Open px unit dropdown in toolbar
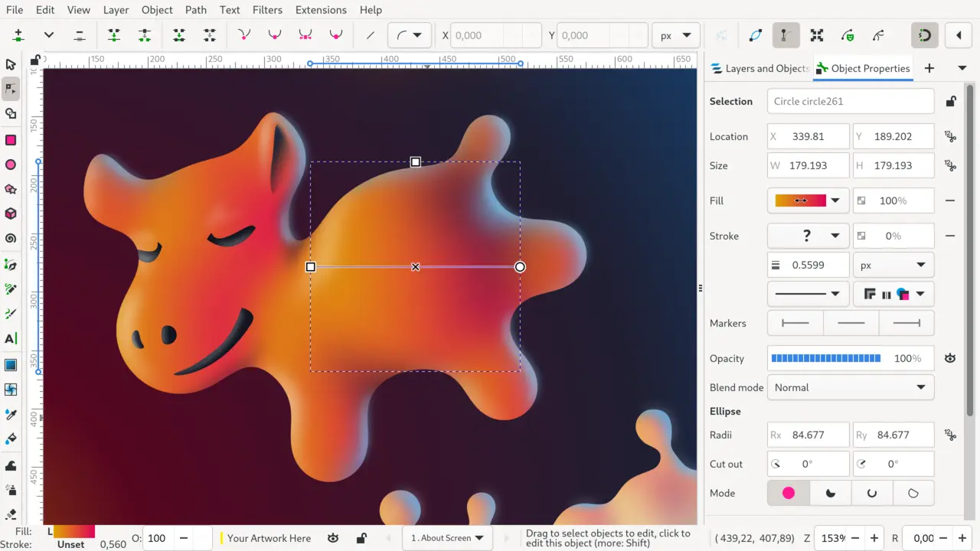 676,35
